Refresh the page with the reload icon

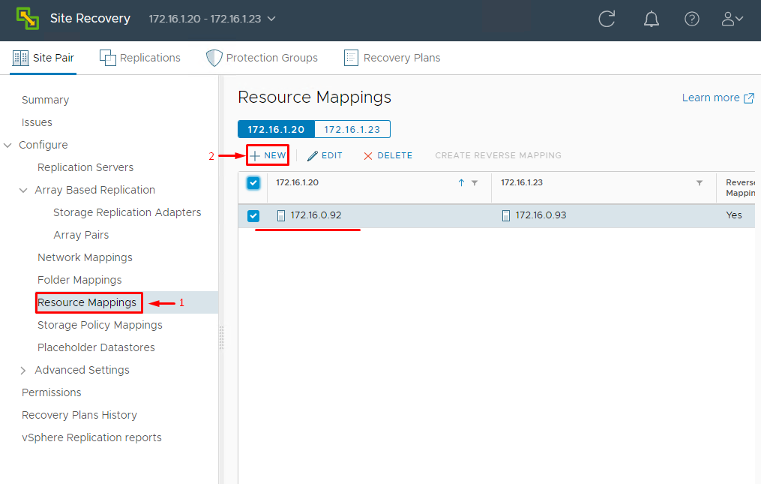click(x=607, y=19)
